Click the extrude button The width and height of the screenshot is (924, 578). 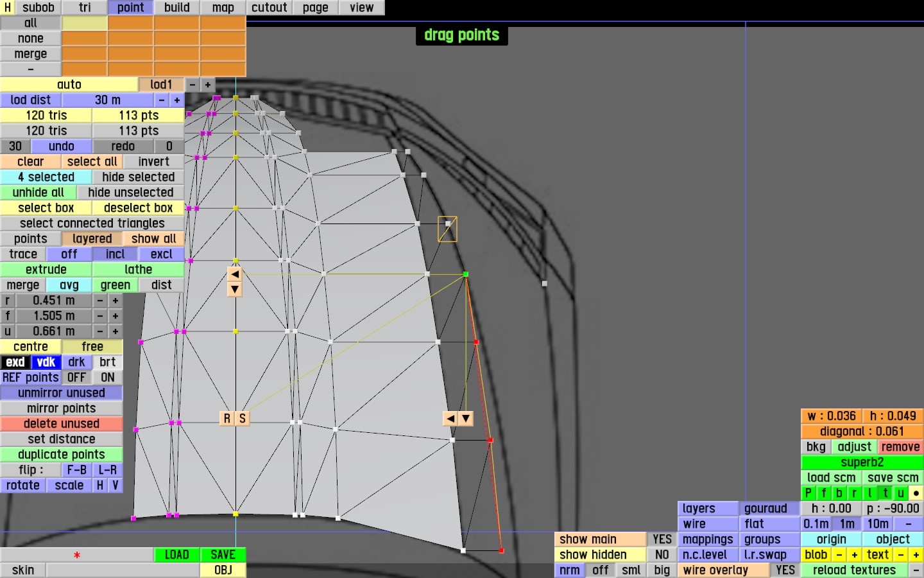[x=46, y=270]
